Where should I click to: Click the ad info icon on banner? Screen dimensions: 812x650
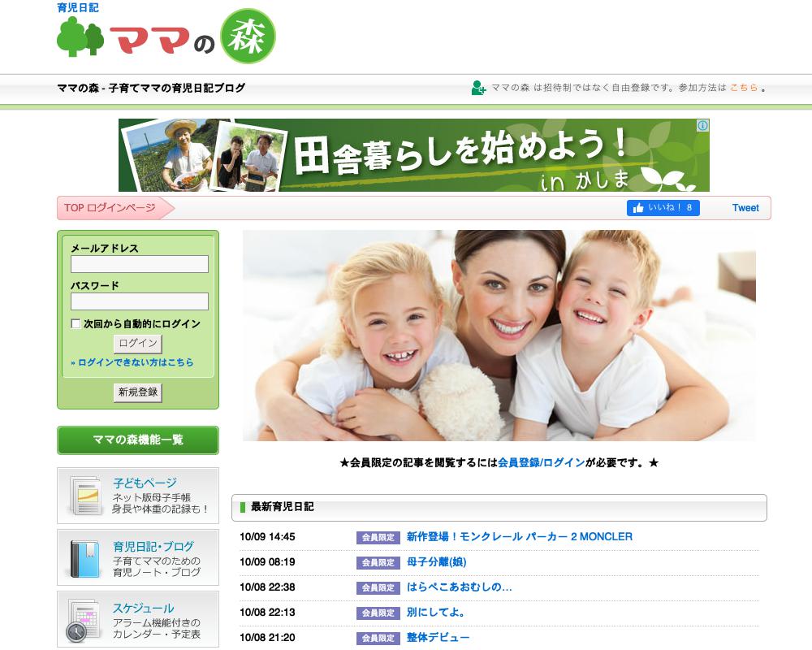(x=702, y=126)
